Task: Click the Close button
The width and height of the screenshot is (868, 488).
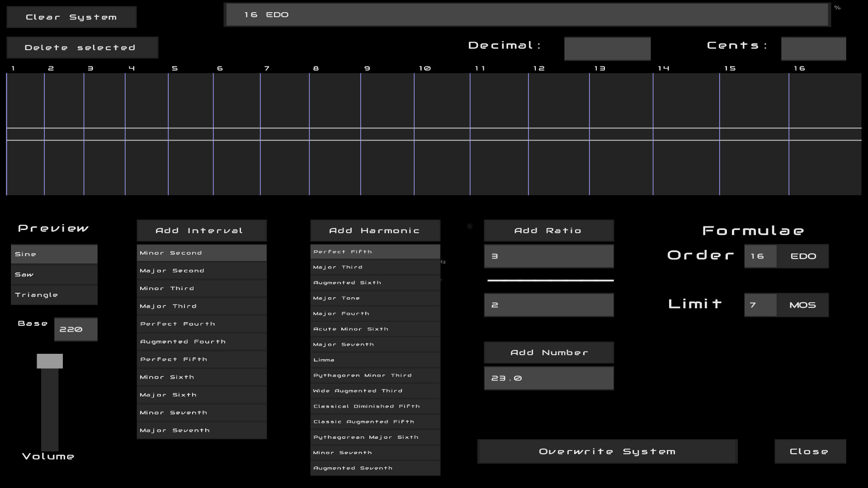Action: (809, 451)
